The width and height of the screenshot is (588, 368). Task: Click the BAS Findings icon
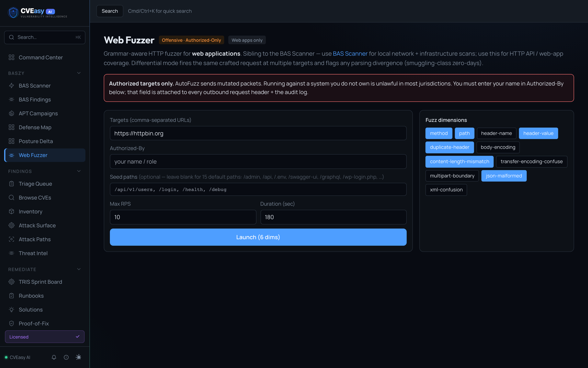12,100
